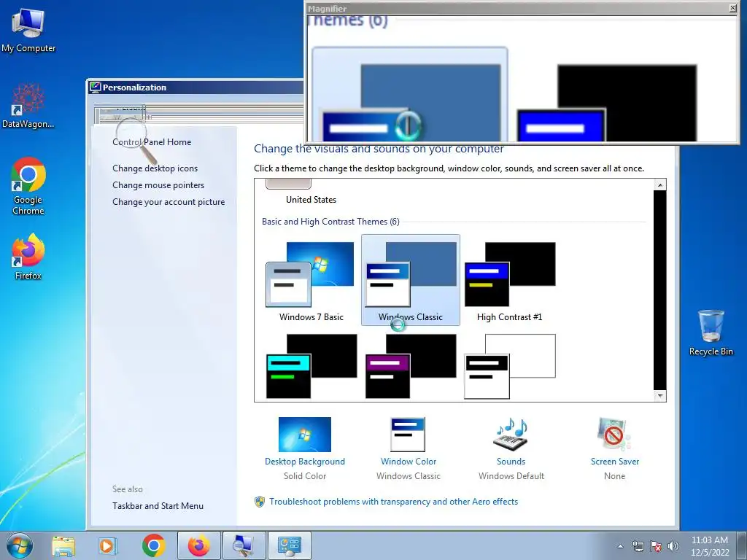
Task: Open the Screen Saver link
Action: tap(614, 462)
